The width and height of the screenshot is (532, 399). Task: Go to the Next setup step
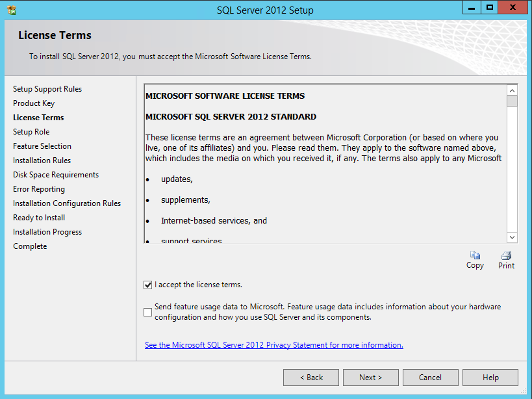click(x=370, y=378)
